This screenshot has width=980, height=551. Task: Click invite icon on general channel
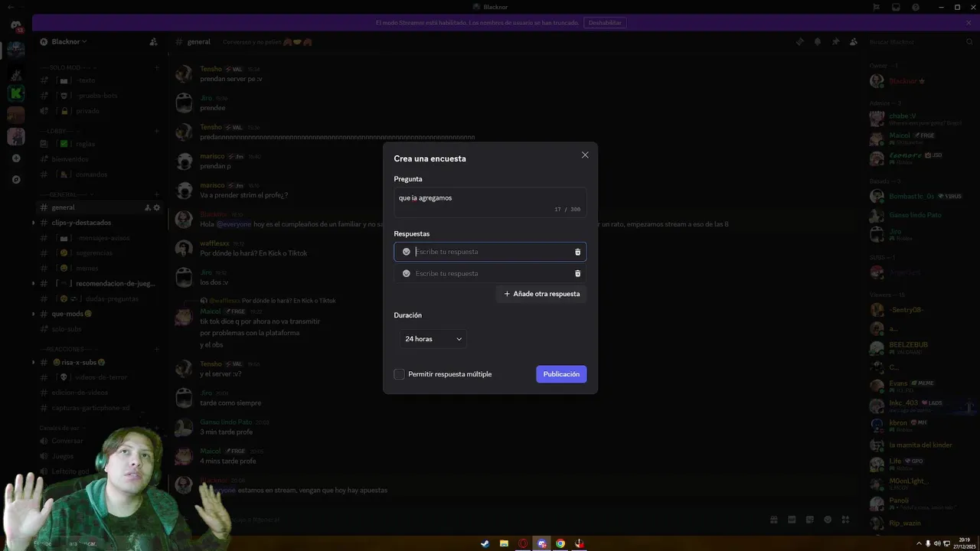pyautogui.click(x=148, y=207)
